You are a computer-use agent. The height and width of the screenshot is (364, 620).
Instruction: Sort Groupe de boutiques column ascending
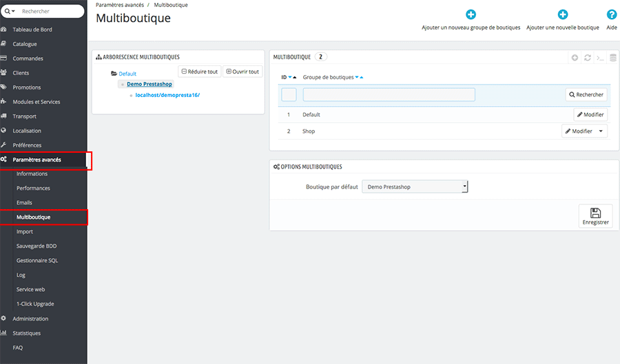coord(362,77)
